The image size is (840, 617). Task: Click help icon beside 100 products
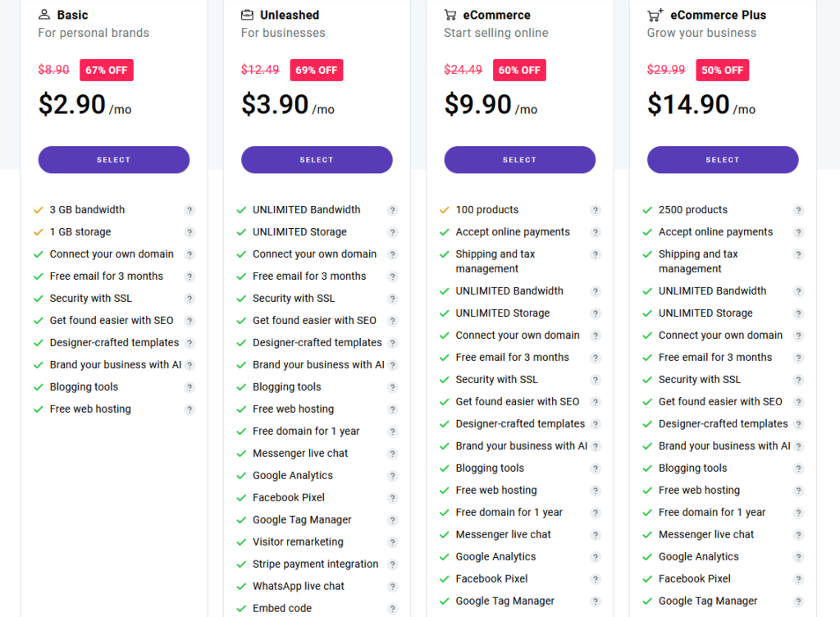coord(596,210)
